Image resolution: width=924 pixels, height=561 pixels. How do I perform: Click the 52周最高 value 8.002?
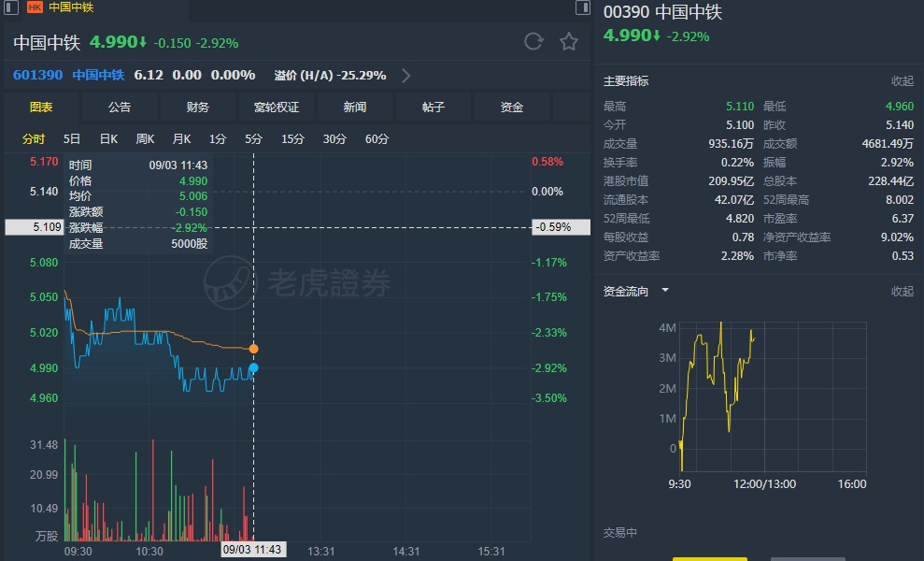coord(900,200)
